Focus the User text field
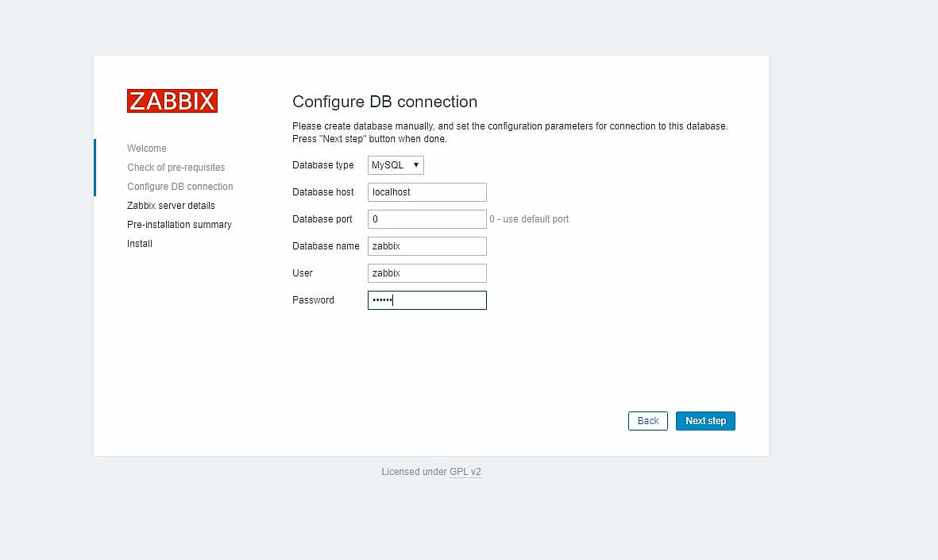The height and width of the screenshot is (560, 938). pyautogui.click(x=427, y=273)
